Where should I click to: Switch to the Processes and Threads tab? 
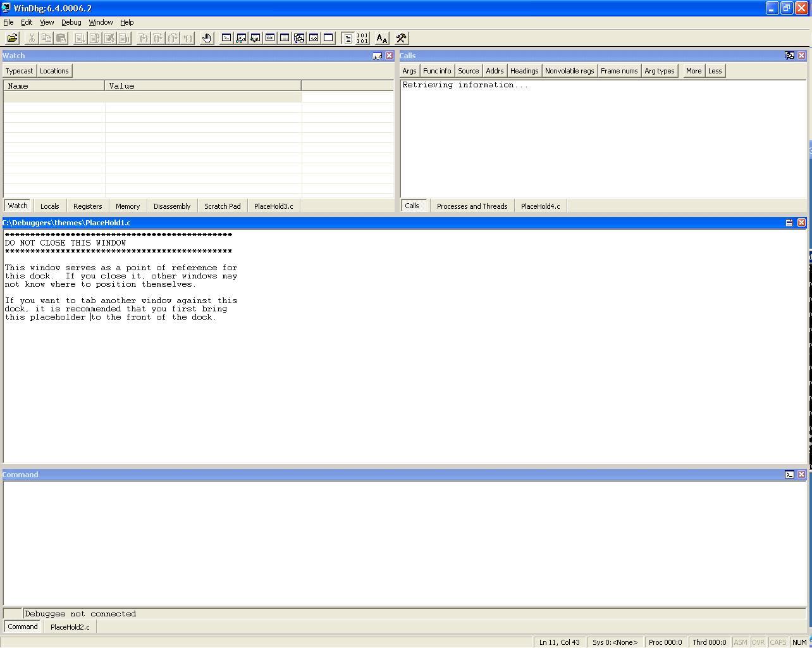(x=472, y=206)
